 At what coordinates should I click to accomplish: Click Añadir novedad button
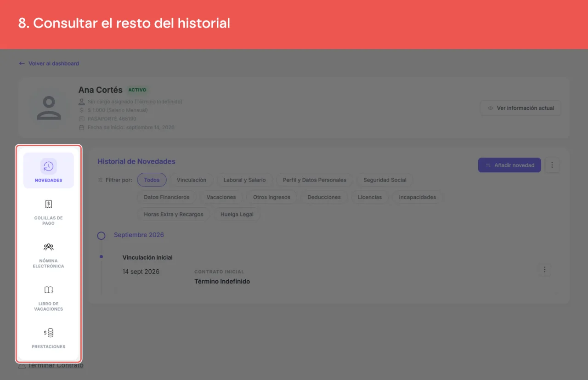[x=509, y=165]
